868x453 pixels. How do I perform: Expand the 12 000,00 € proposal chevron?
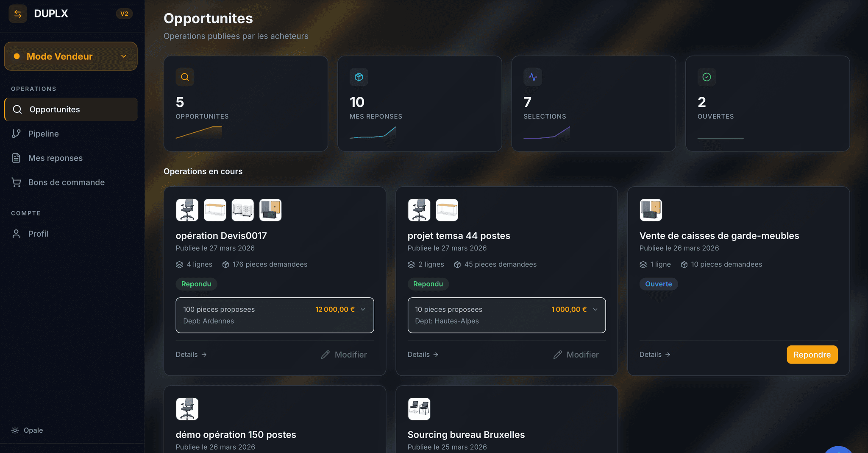coord(363,310)
